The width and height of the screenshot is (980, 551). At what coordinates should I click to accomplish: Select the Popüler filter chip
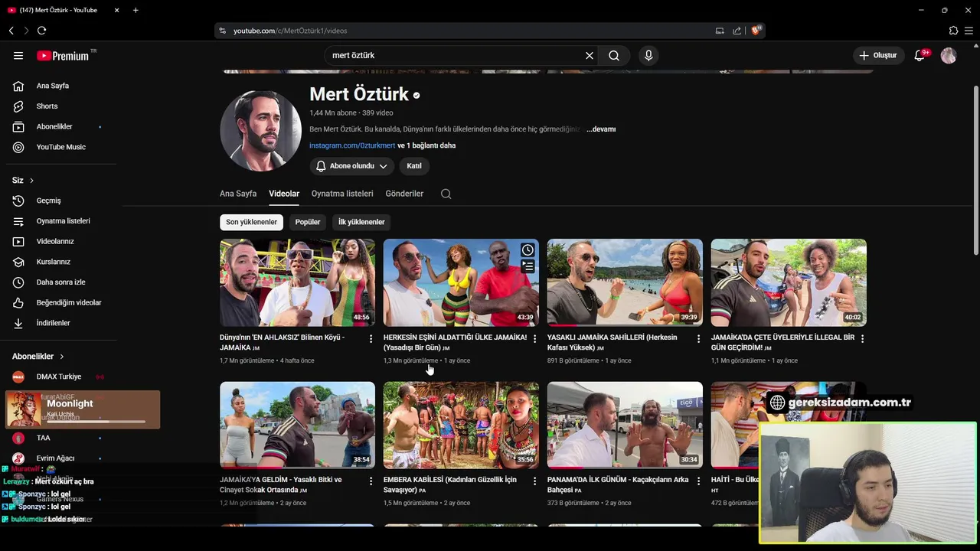point(308,222)
